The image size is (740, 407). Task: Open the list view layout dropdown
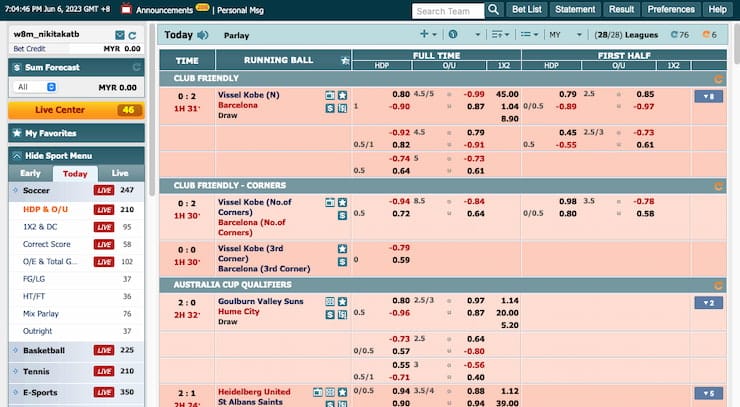pos(529,34)
